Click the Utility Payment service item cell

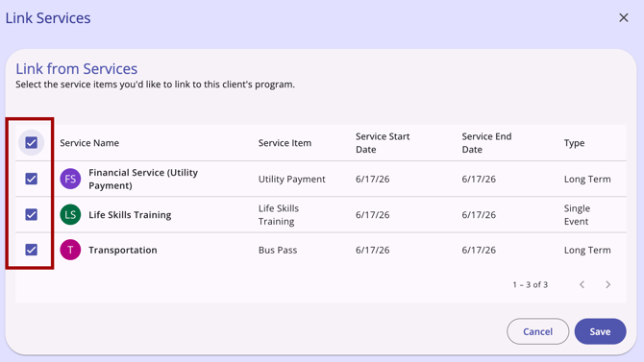(x=291, y=179)
